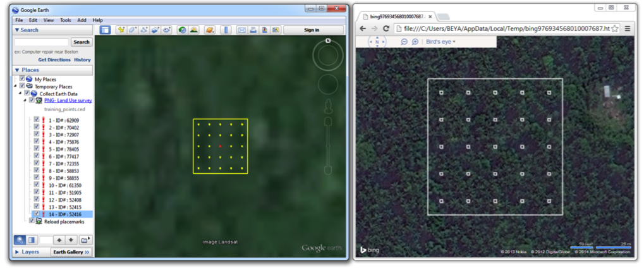The image size is (644, 268).
Task: Click the red placemark icon of 5 - ID#: 78405
Action: 43,149
